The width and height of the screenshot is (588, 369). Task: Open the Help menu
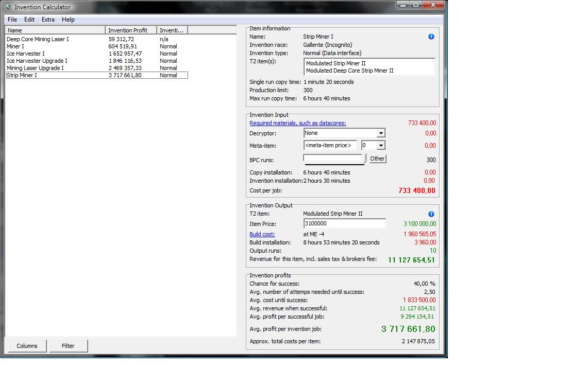(x=68, y=20)
